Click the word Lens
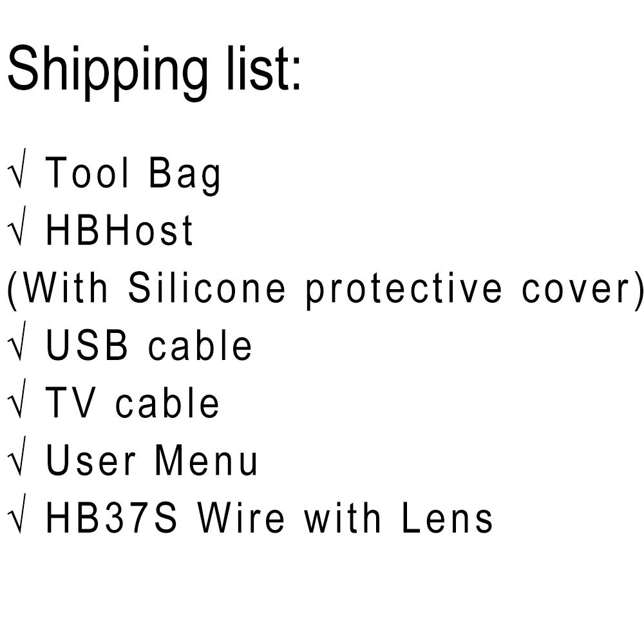This screenshot has width=644, height=644. pyautogui.click(x=447, y=518)
